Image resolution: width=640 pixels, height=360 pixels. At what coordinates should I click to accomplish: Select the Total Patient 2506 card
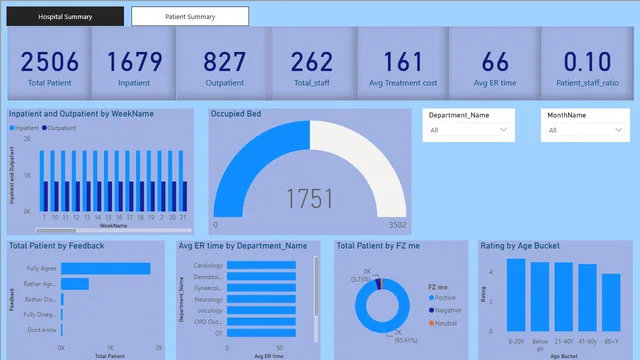pos(49,64)
